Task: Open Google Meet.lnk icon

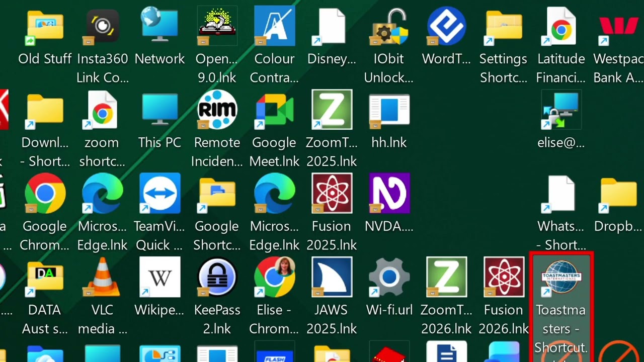Action: (x=274, y=110)
